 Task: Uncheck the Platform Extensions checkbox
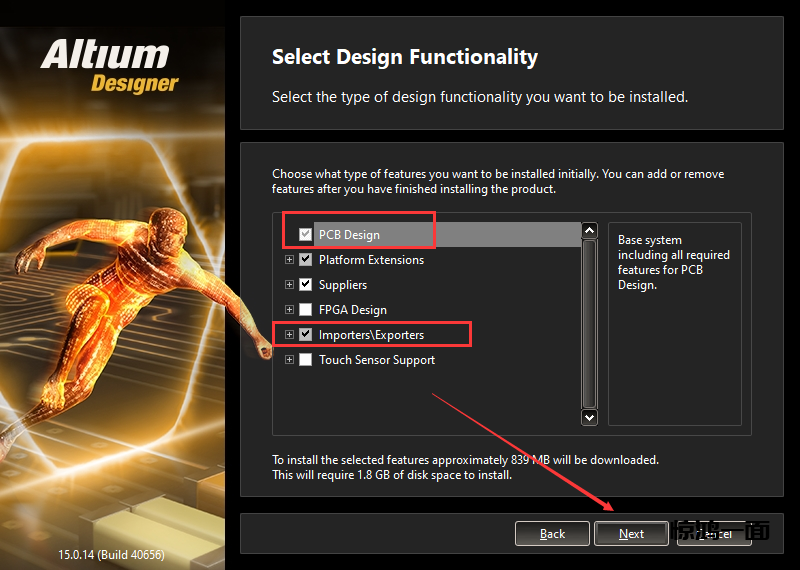pyautogui.click(x=306, y=260)
